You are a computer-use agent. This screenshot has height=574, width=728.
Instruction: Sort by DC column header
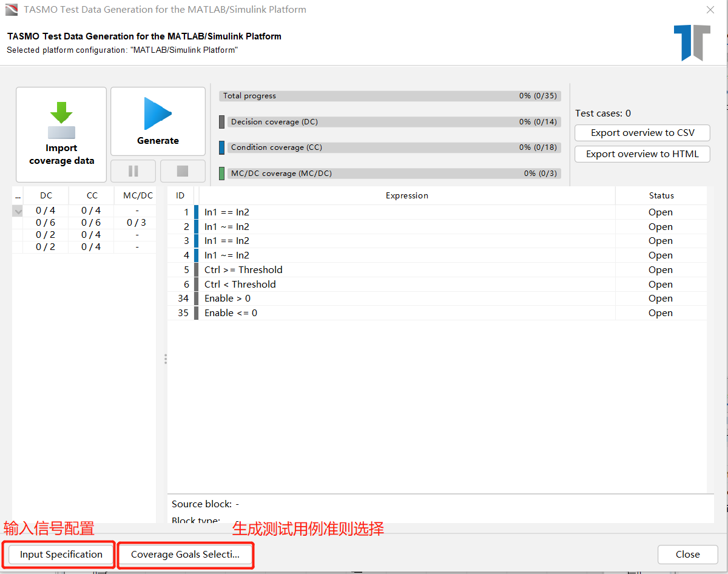[x=46, y=196]
